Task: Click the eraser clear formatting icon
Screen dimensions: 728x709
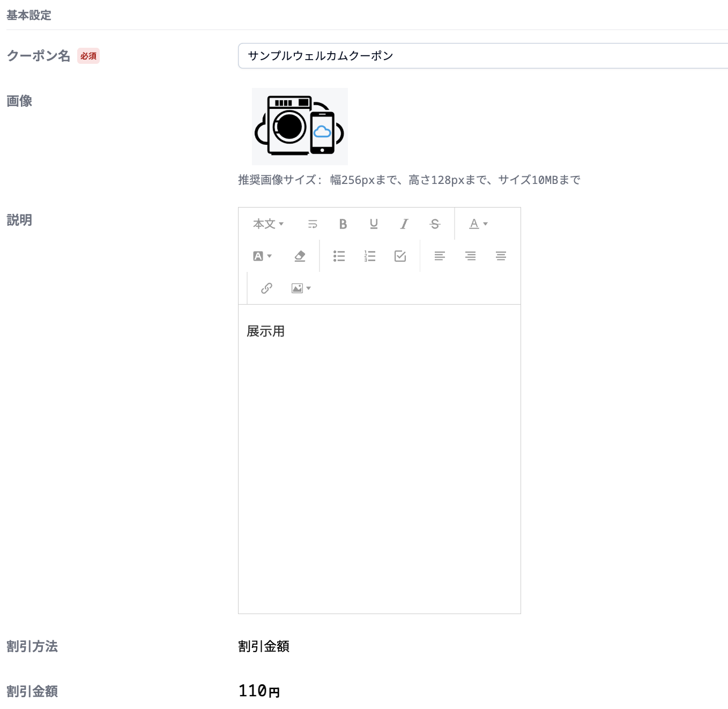Action: click(x=300, y=256)
